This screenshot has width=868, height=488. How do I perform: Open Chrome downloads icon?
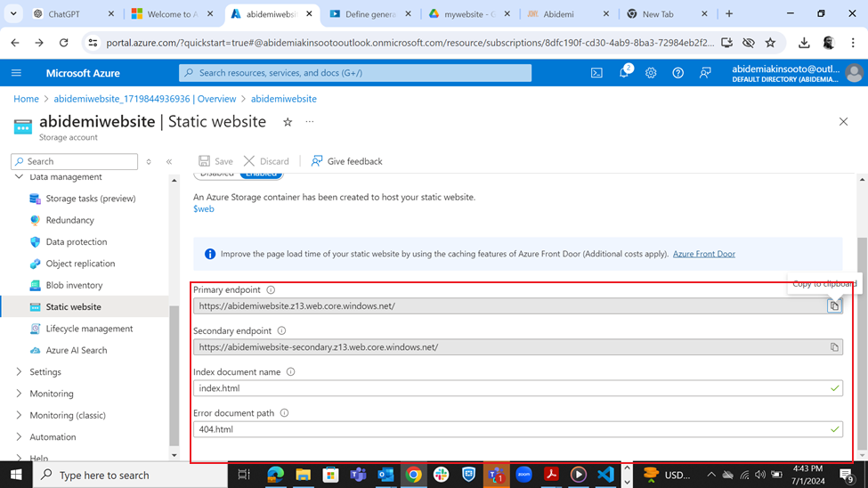pos(804,43)
